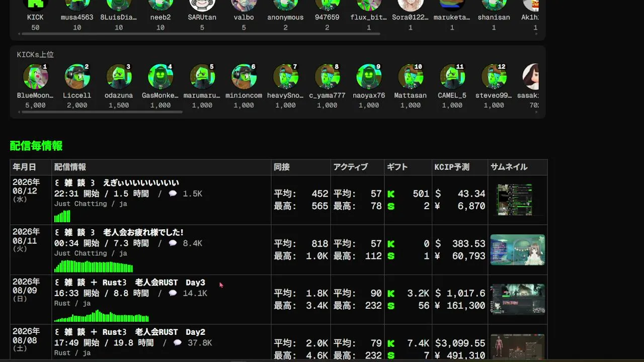Screen dimensions: 644x362
Task: View neeb2's avatar
Action: (160, 5)
